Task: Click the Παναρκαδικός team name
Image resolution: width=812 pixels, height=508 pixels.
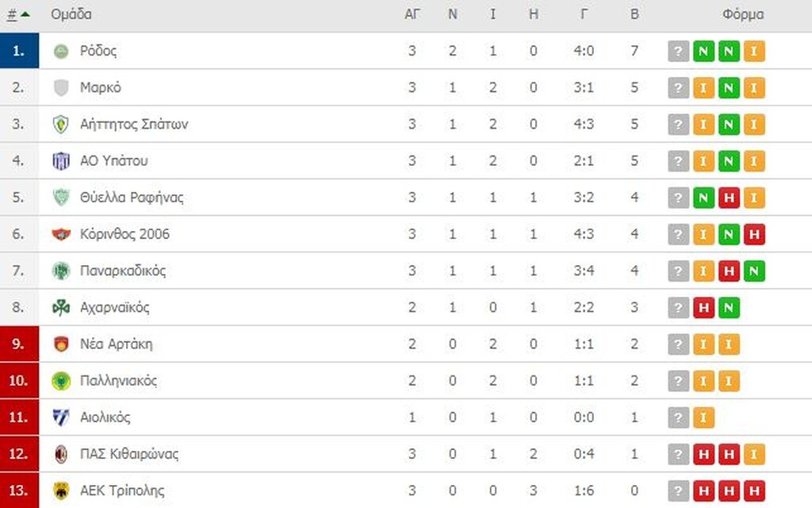Action: pyautogui.click(x=123, y=271)
